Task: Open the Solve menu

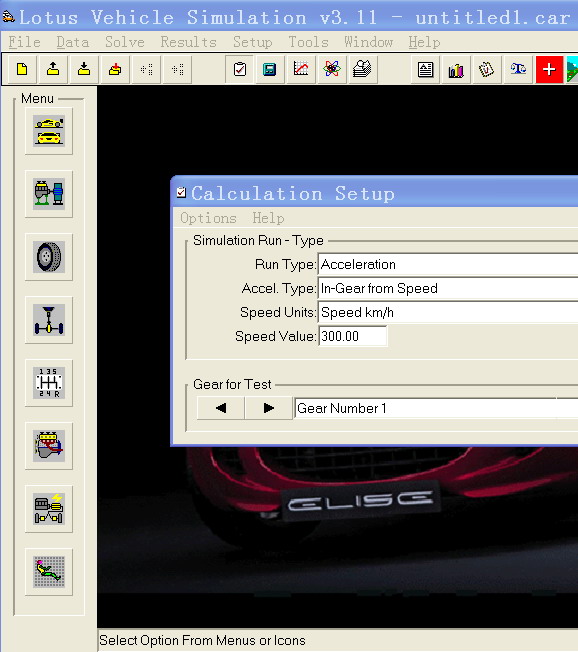Action: (x=124, y=42)
